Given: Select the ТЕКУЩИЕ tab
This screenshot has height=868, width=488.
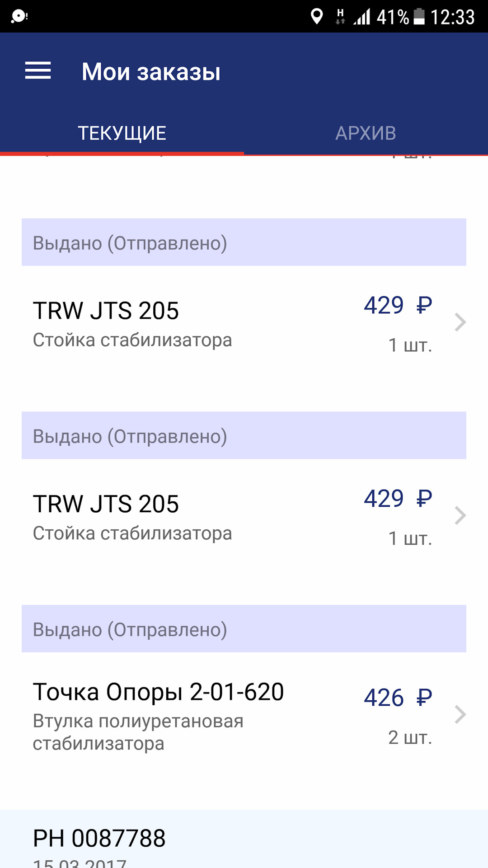Looking at the screenshot, I should click(122, 133).
